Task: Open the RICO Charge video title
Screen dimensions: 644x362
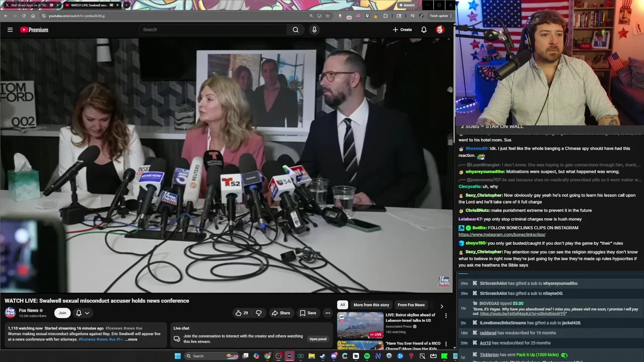Action: [x=413, y=346]
